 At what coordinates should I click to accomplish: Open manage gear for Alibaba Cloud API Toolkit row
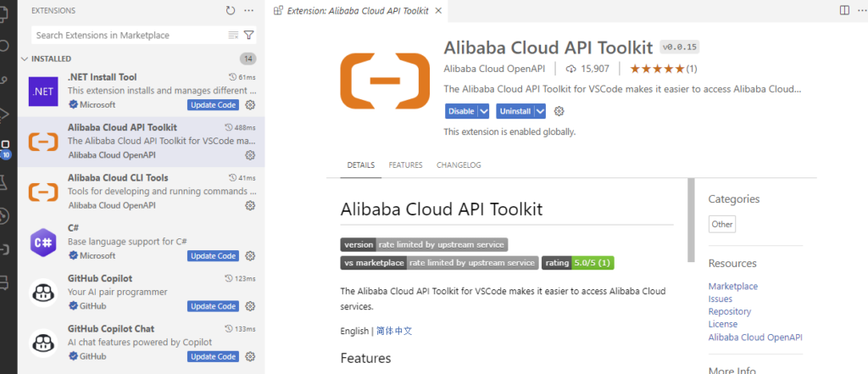(250, 154)
